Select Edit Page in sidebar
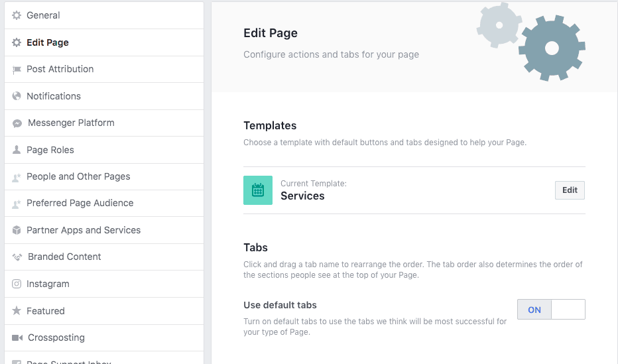Screen dimensions: 618x364 pyautogui.click(x=104, y=42)
